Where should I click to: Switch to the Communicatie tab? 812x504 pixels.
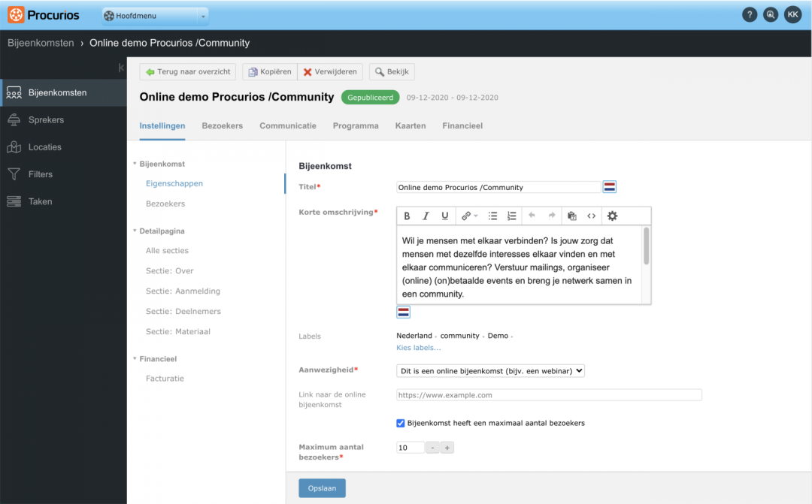click(288, 125)
